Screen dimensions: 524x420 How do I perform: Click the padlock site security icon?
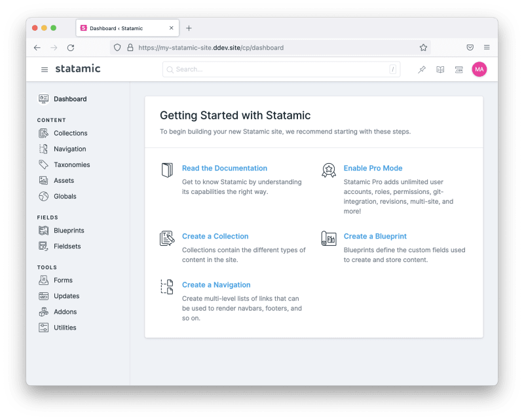(x=130, y=47)
